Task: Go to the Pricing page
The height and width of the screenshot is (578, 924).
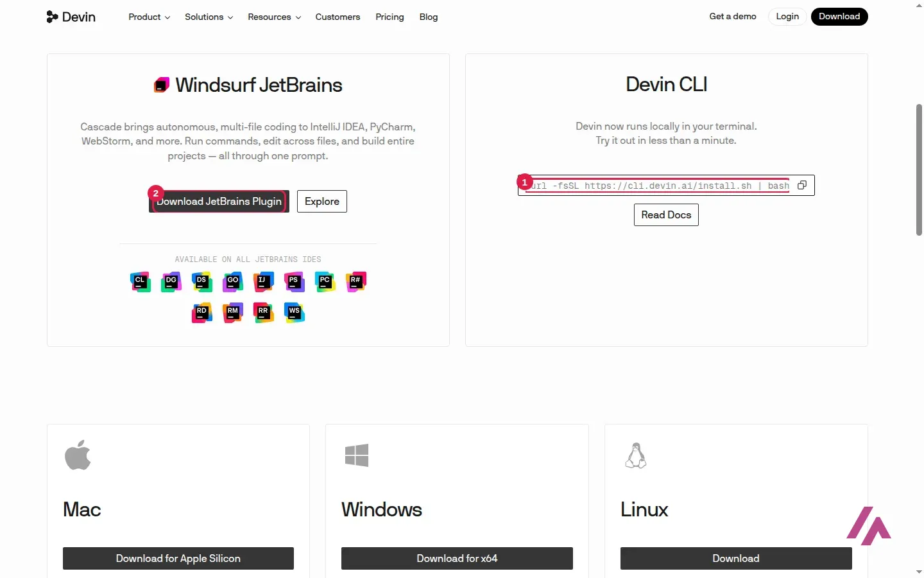Action: coord(389,17)
